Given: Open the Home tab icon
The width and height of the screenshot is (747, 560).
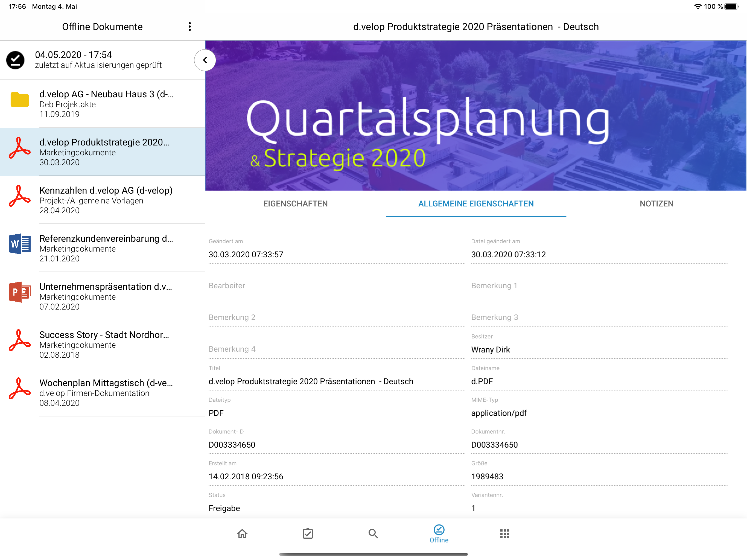Looking at the screenshot, I should 242,533.
